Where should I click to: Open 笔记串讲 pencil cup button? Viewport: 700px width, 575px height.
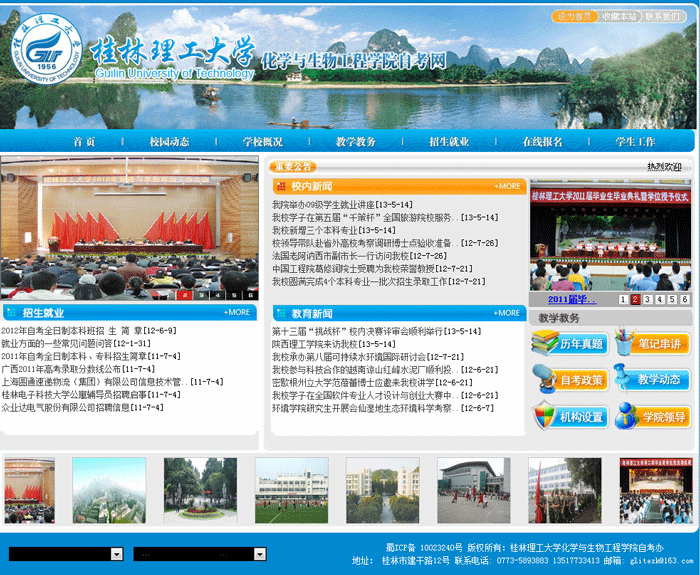pos(653,342)
